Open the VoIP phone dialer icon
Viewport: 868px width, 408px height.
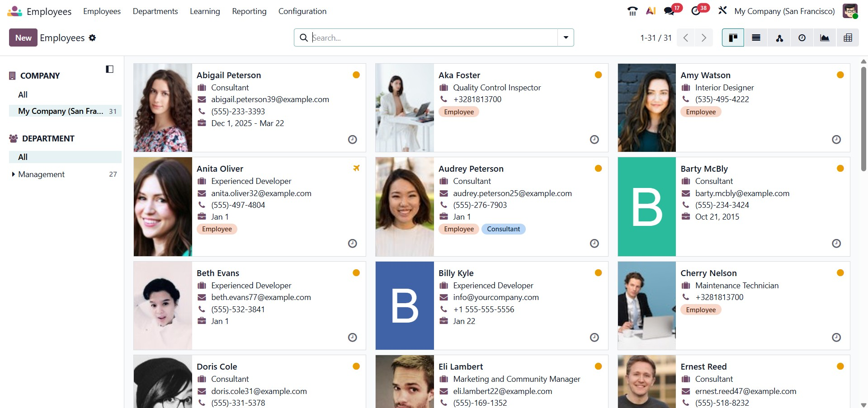point(632,11)
